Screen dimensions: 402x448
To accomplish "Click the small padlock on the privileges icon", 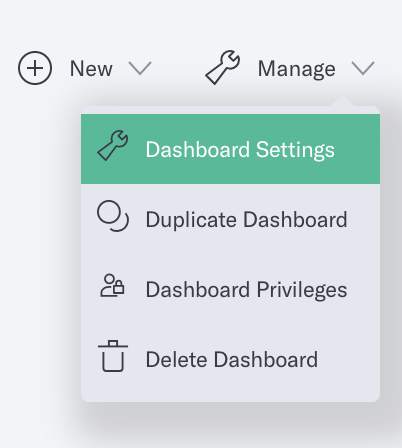I will 118,287.
